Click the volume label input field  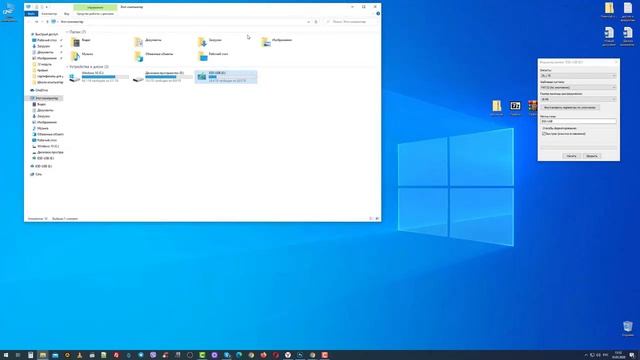[578, 121]
